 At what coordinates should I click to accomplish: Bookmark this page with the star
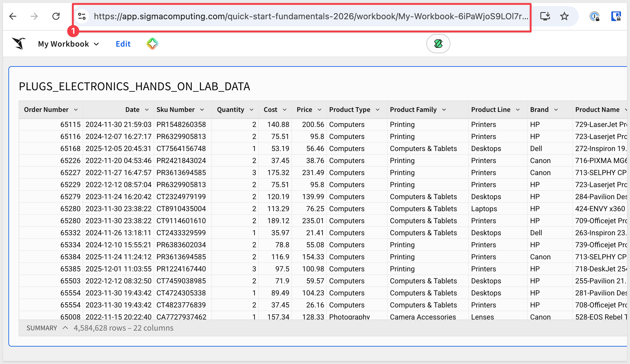[564, 16]
